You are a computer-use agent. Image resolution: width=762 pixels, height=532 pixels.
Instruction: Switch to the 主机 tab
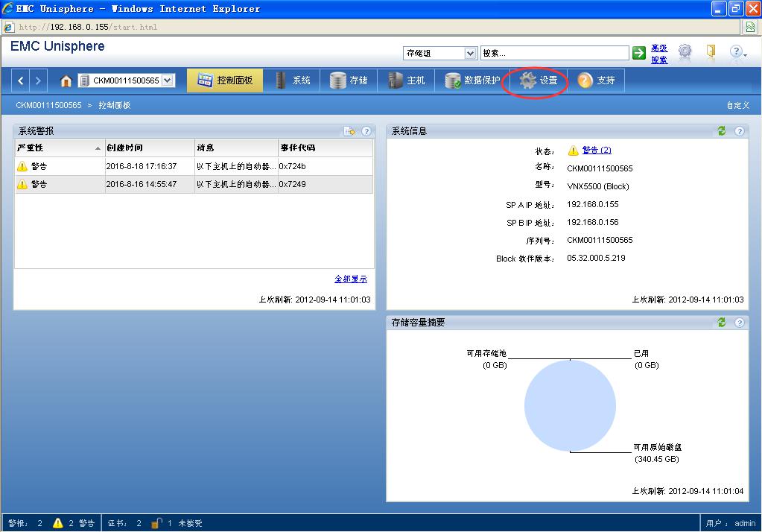pyautogui.click(x=406, y=80)
